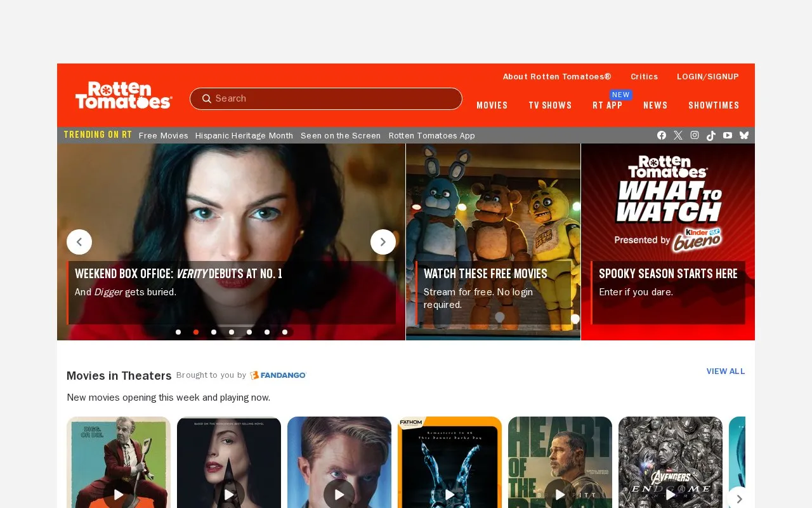
Task: Select the fourth carousel dot
Action: click(232, 332)
